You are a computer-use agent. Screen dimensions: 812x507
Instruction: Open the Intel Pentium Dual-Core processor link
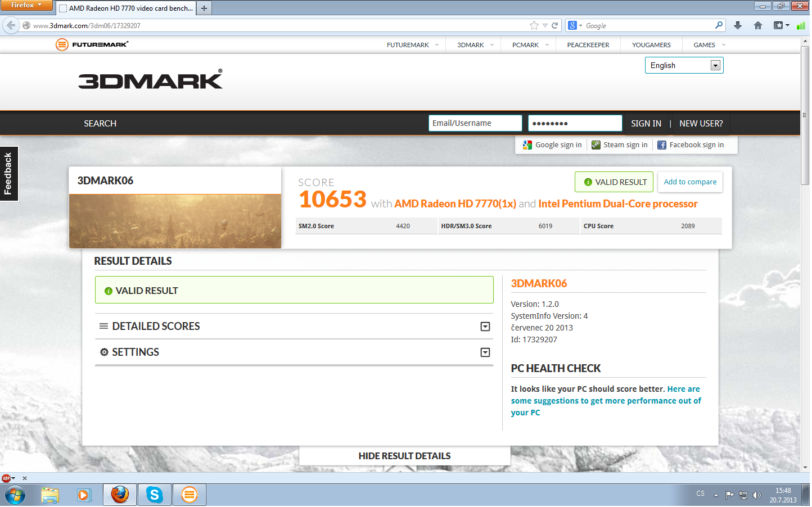618,204
